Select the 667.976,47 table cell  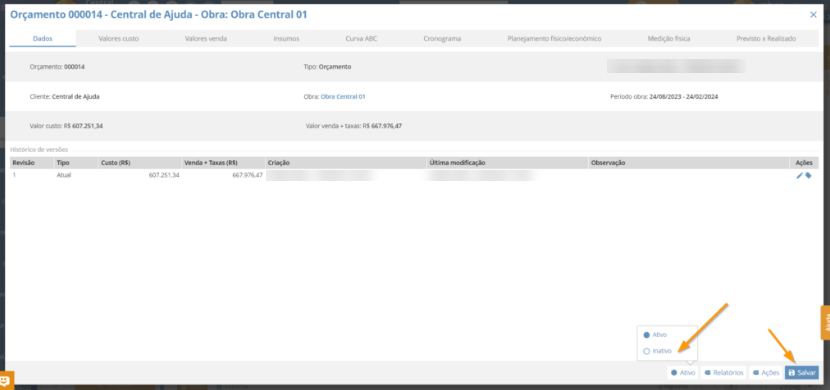[x=223, y=175]
